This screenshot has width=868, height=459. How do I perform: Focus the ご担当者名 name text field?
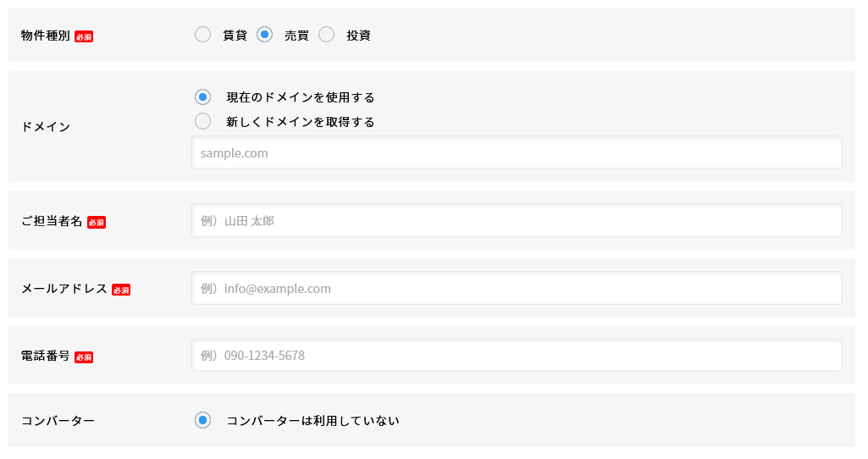coord(517,220)
